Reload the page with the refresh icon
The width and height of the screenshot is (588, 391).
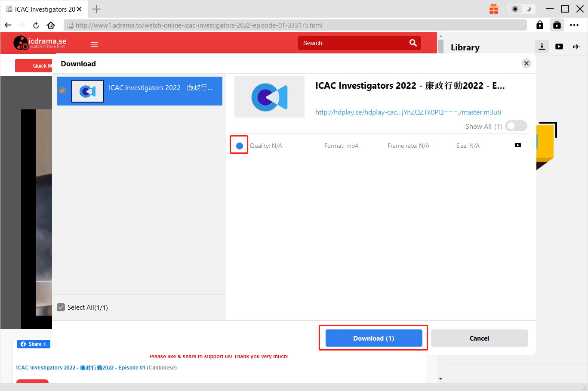pos(36,25)
